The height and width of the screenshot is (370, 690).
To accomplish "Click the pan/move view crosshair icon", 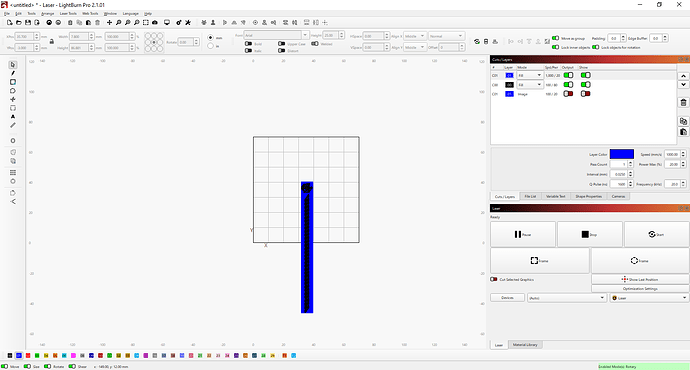I will (109, 22).
